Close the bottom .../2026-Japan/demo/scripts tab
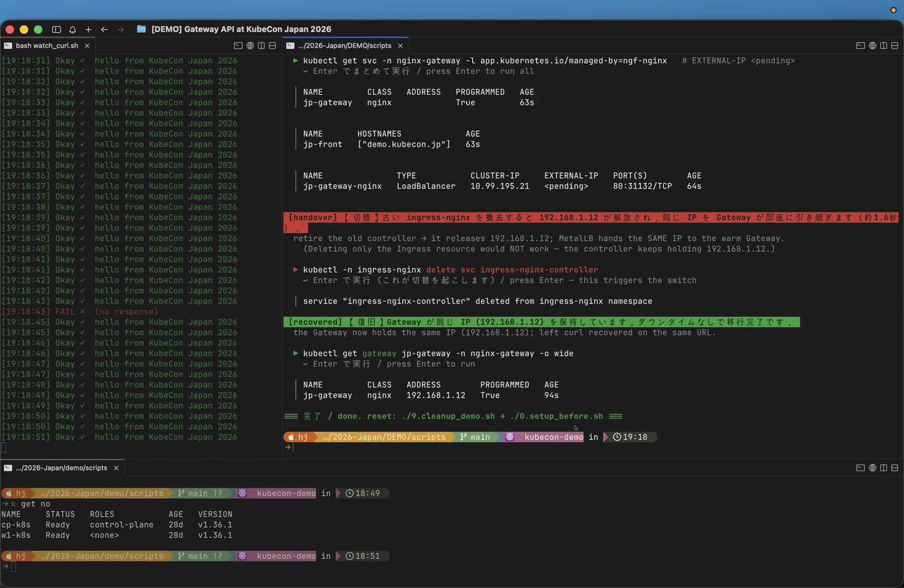Image resolution: width=904 pixels, height=588 pixels. click(x=116, y=468)
